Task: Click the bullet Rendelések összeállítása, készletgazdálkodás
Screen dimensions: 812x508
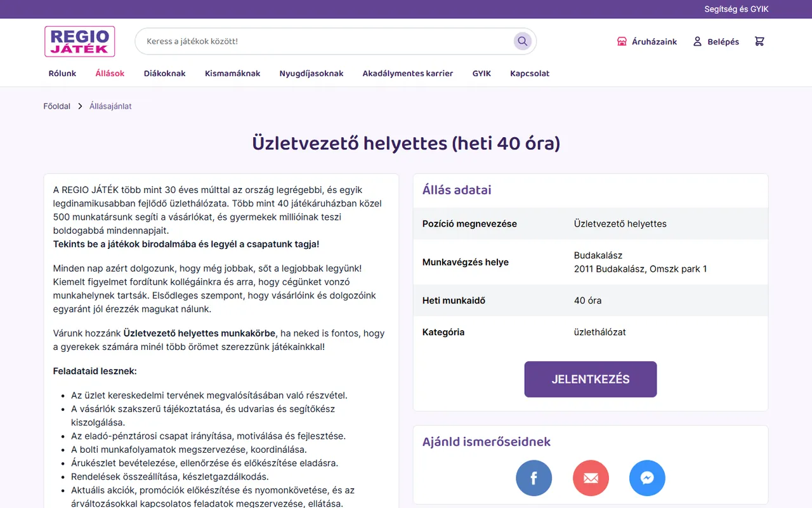Action: pos(170,476)
